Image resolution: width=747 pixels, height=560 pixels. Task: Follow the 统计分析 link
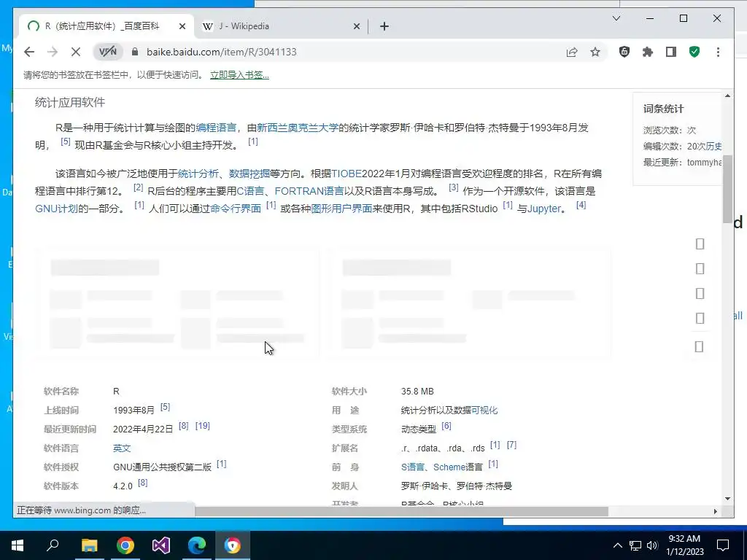[x=198, y=174]
